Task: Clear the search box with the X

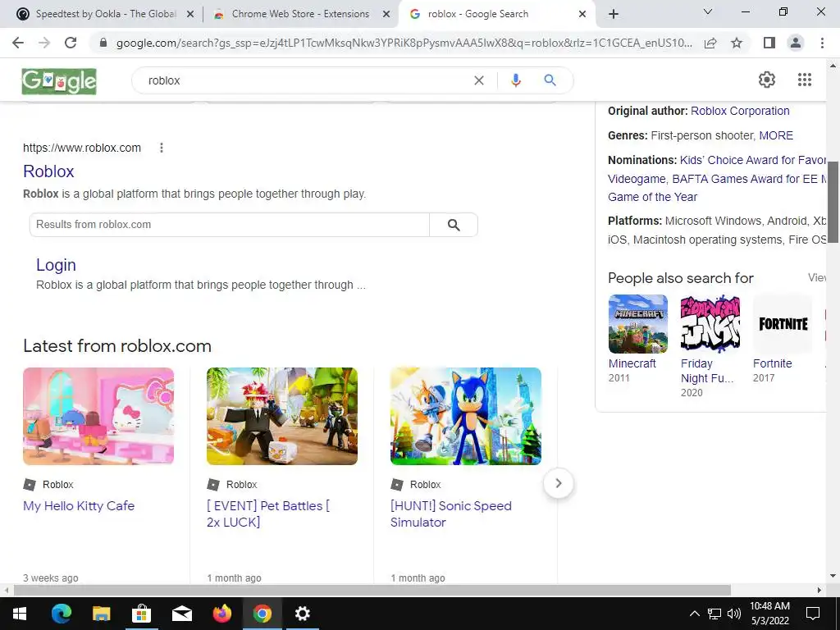Action: point(479,80)
